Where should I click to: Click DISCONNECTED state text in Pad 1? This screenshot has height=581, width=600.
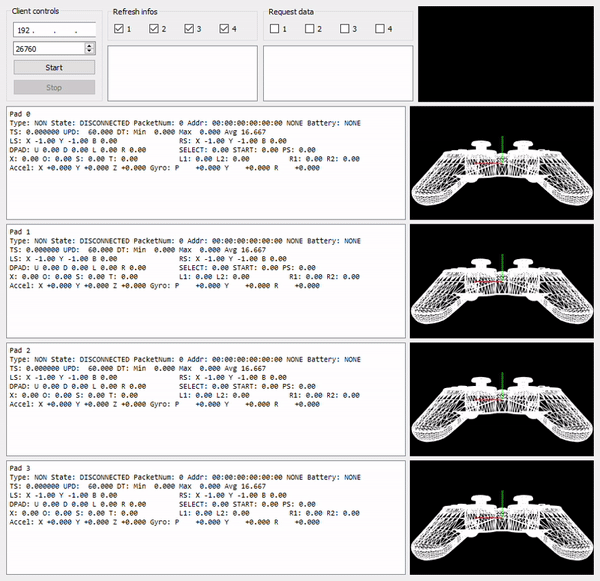click(x=104, y=241)
